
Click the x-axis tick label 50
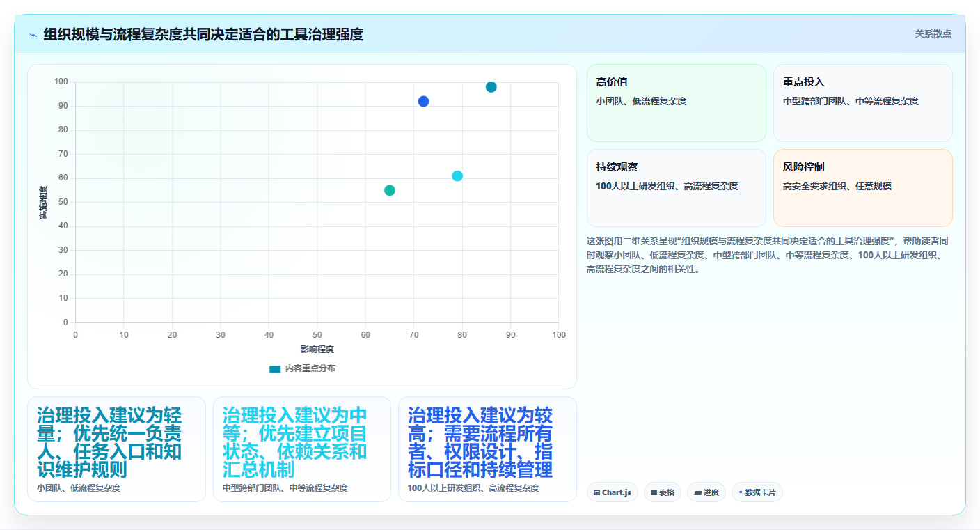pyautogui.click(x=317, y=335)
